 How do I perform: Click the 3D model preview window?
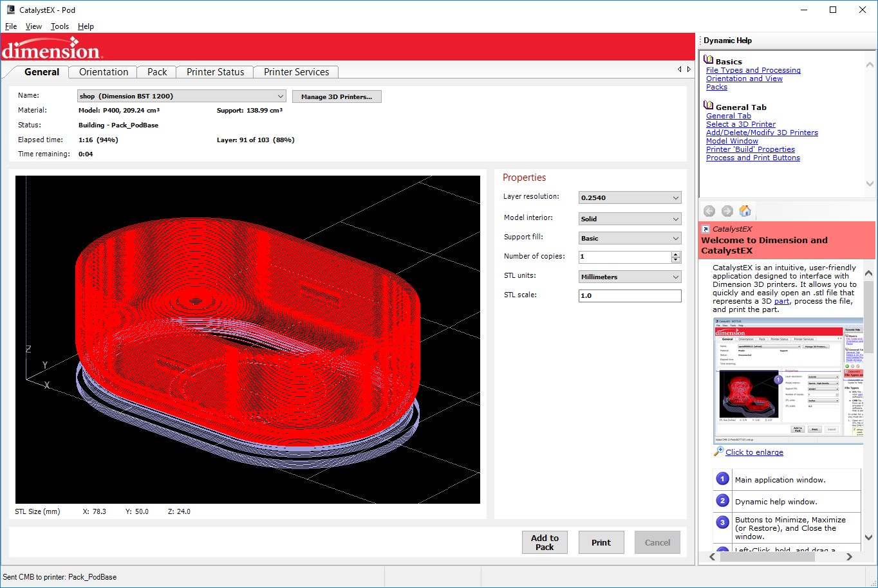[x=248, y=340]
